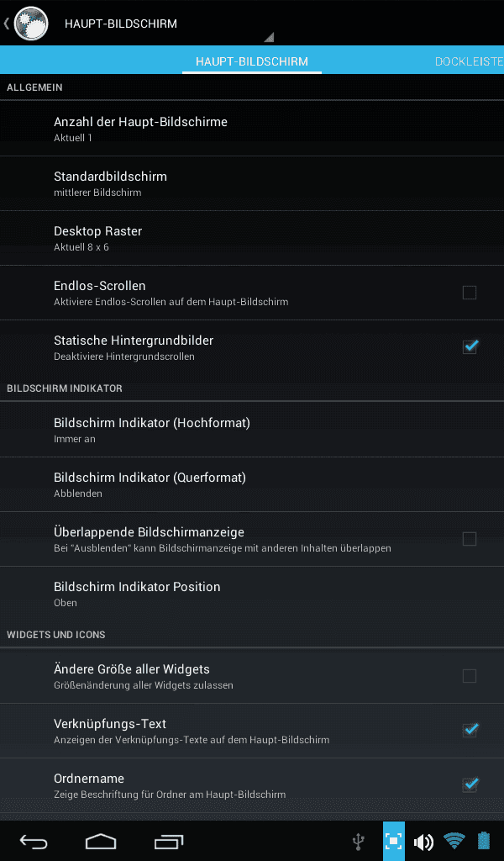Tap the highlighted screenshot capture icon
The image size is (504, 861).
pos(394,841)
